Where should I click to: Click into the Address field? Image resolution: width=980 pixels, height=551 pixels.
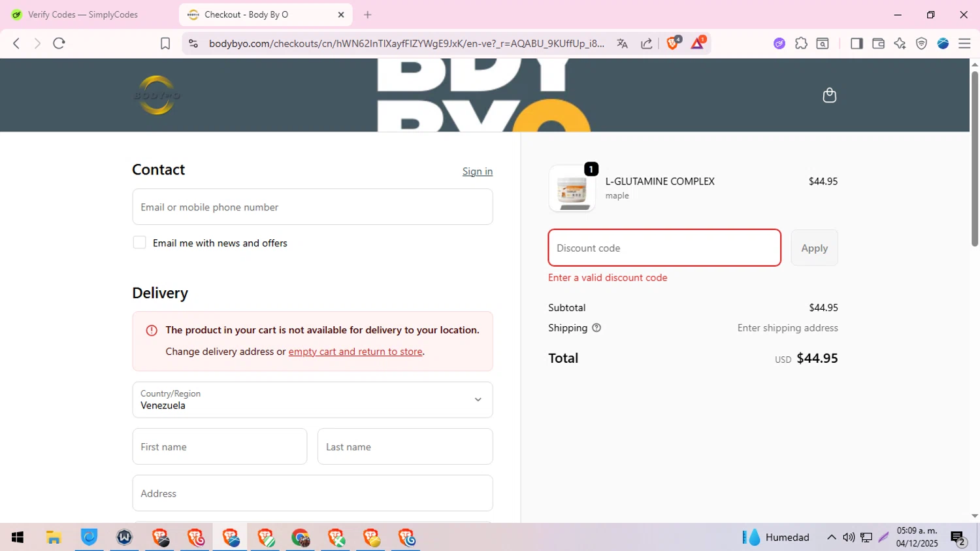pos(312,493)
